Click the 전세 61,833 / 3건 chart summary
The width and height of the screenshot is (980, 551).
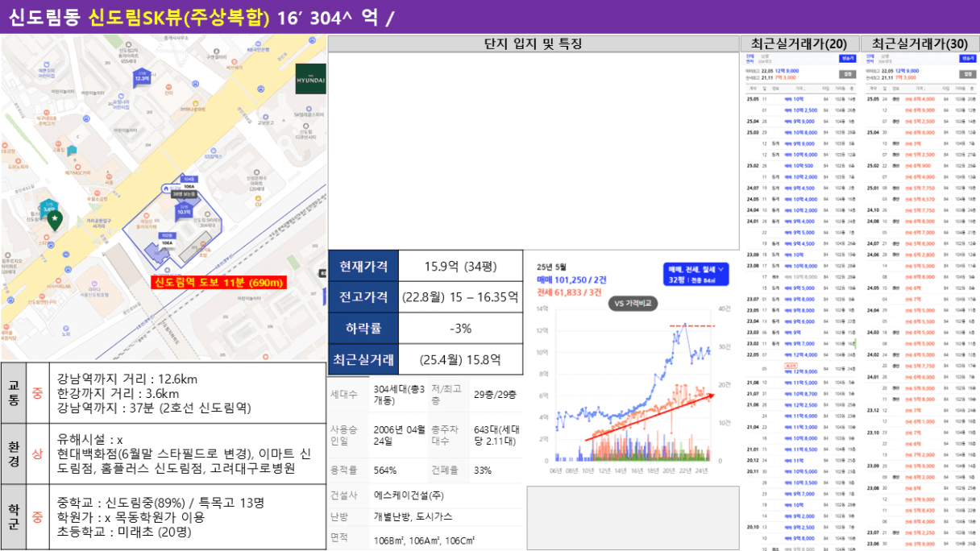pyautogui.click(x=567, y=292)
